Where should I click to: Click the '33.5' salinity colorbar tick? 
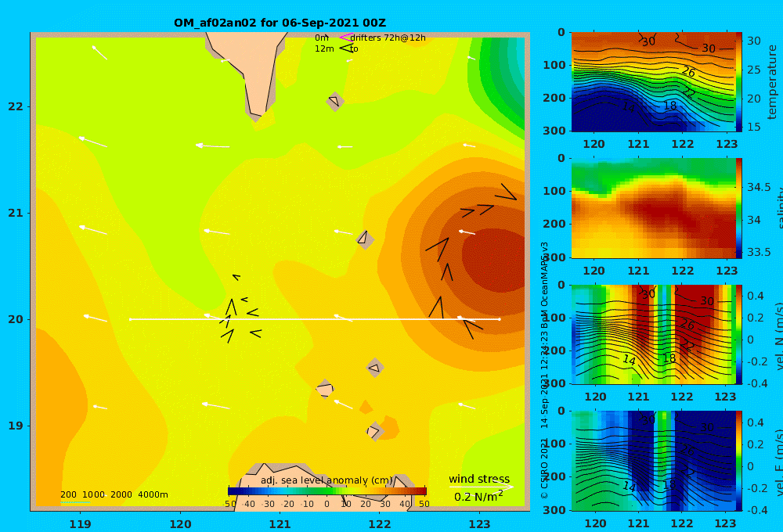pyautogui.click(x=759, y=252)
